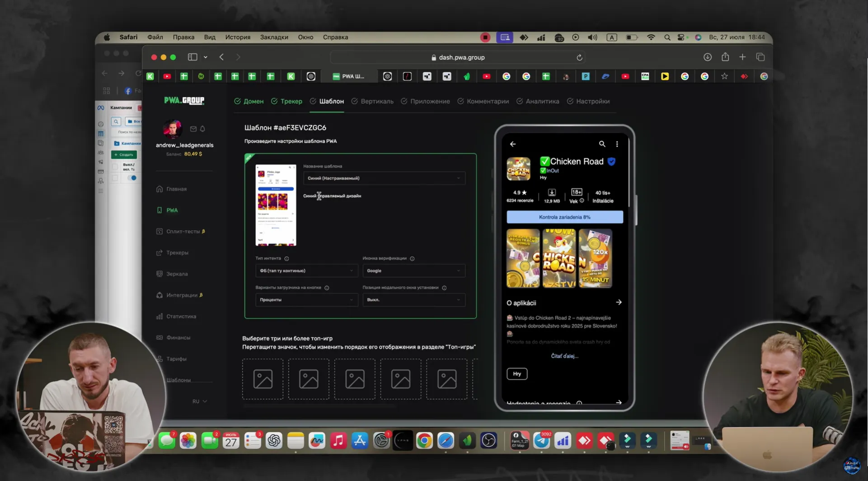Open Иконка верификации dropdown showing Google
Image resolution: width=868 pixels, height=481 pixels.
[413, 271]
